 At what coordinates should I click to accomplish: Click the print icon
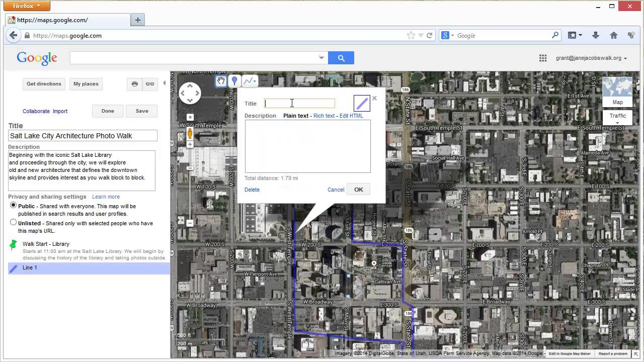point(135,84)
